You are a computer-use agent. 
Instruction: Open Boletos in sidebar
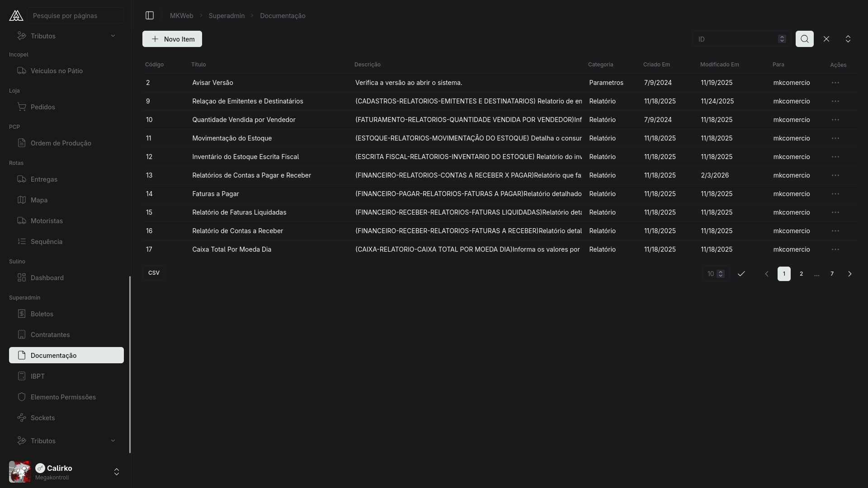pyautogui.click(x=42, y=314)
